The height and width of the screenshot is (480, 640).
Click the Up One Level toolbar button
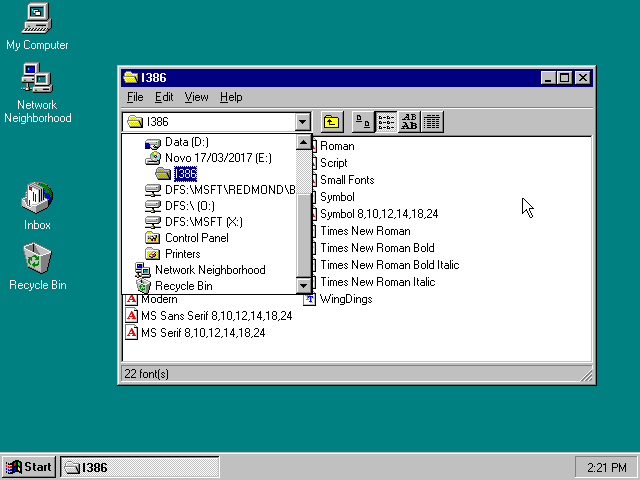[x=331, y=122]
